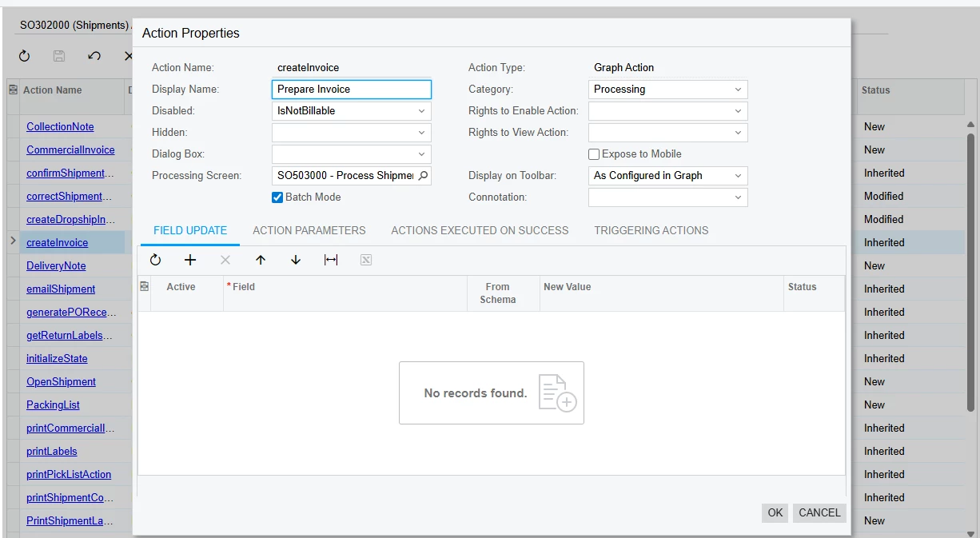Open the Processing Screen lookup magnifier
The height and width of the screenshot is (538, 980).
pyautogui.click(x=422, y=175)
